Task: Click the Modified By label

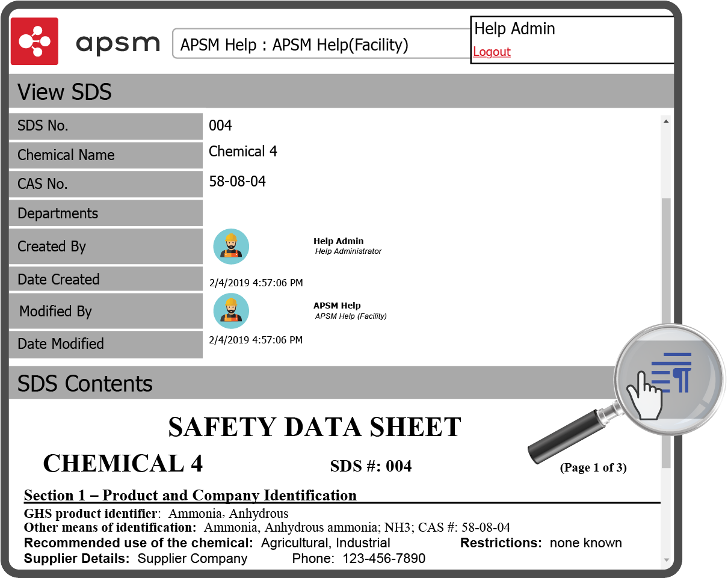Action: [55, 312]
